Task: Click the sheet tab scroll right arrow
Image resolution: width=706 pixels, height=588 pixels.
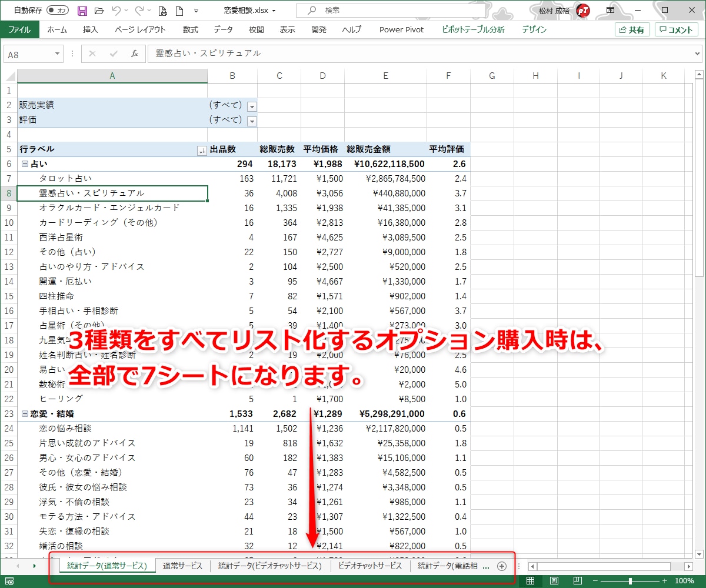Action: [34, 566]
